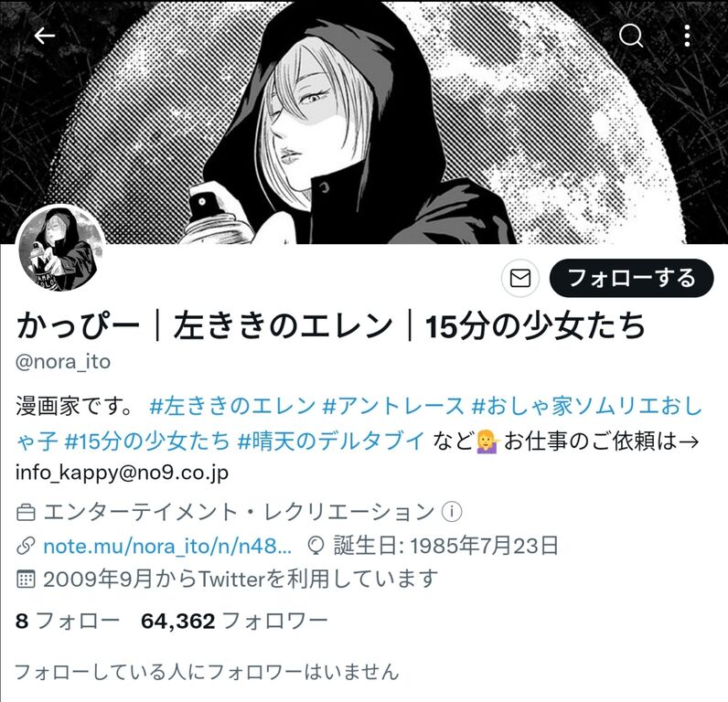Open hashtag #アントレース
Screen dimensions: 728x702
tap(392, 406)
